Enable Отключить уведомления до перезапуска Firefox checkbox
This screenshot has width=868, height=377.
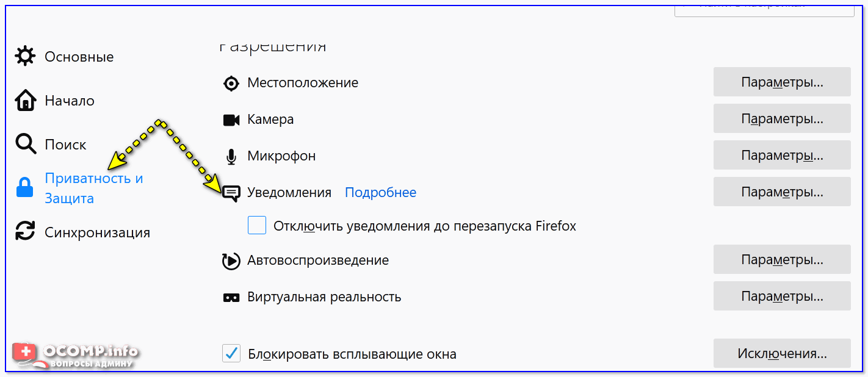click(257, 226)
